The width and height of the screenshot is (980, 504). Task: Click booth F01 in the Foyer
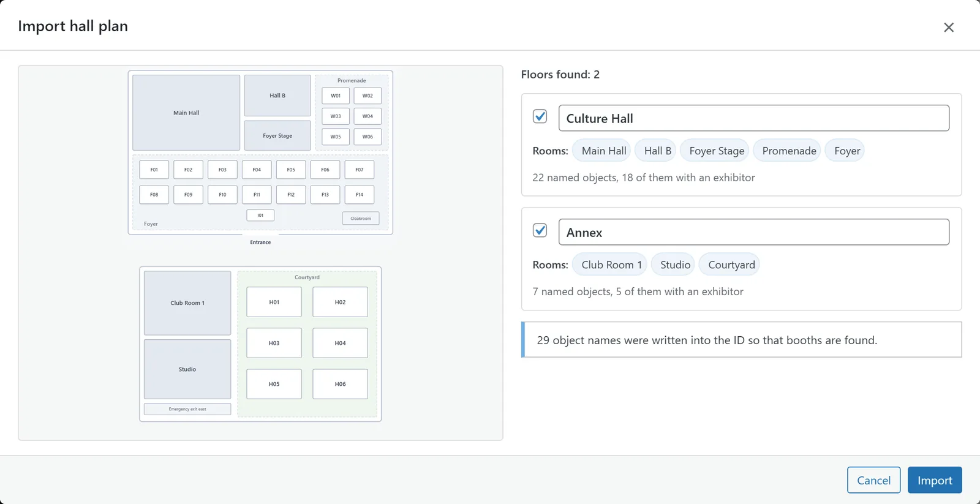154,170
